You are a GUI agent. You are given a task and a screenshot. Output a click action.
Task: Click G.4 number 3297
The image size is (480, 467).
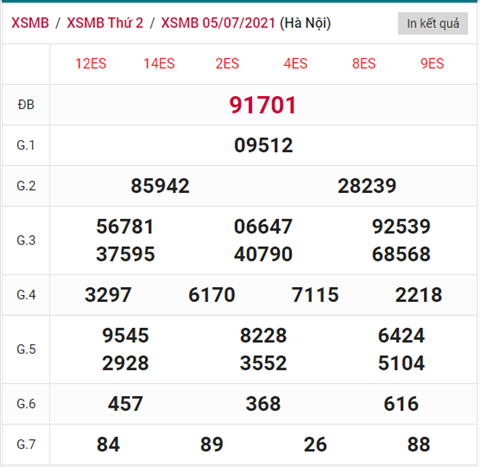click(x=108, y=295)
